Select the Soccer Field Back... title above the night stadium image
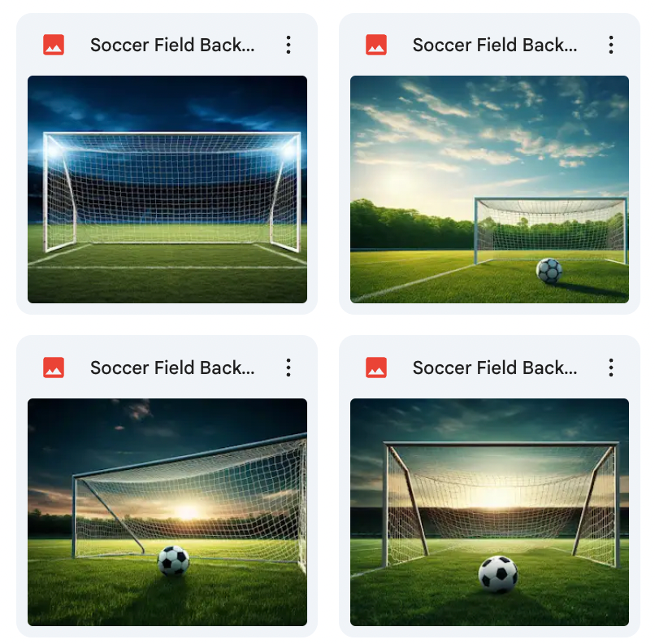This screenshot has height=644, width=655. [172, 45]
